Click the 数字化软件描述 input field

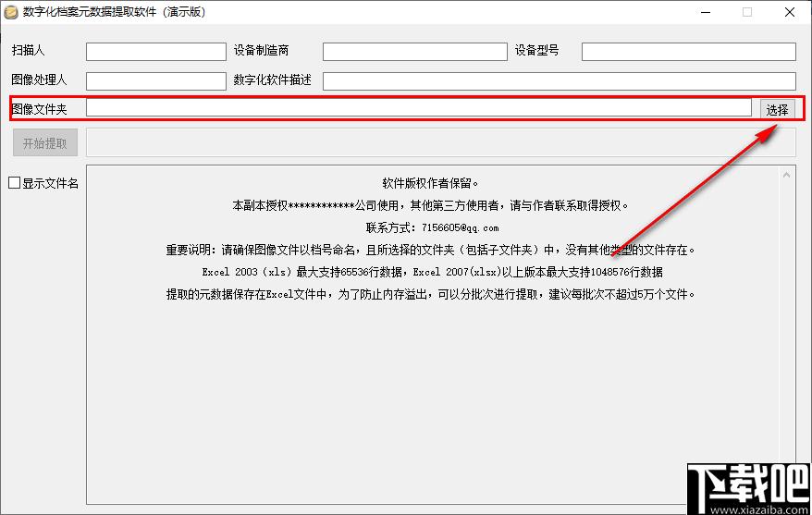[560, 81]
